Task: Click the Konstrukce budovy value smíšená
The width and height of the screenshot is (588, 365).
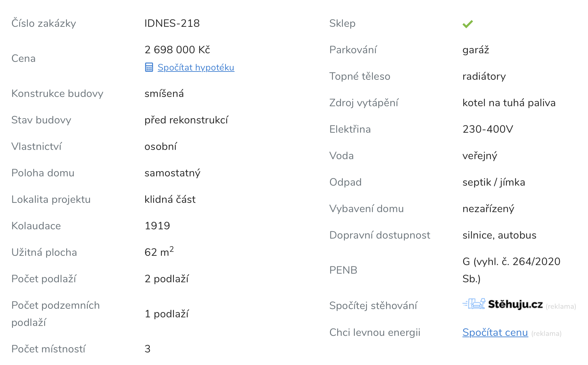Action: point(164,94)
